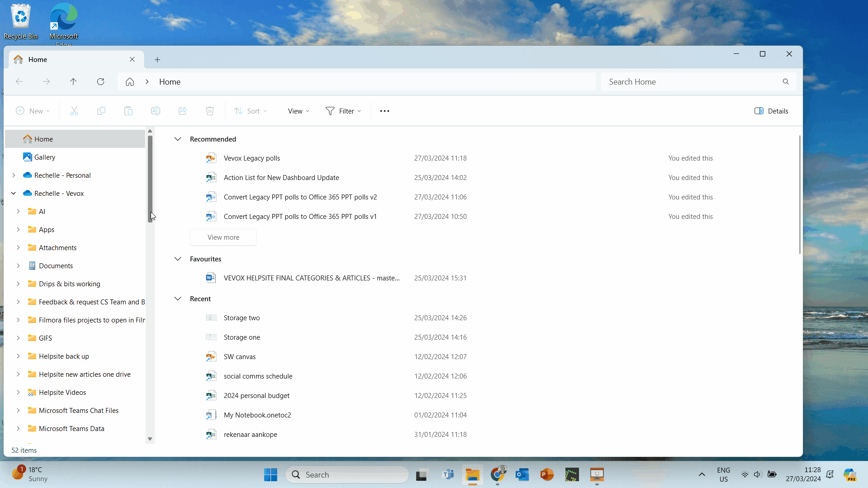This screenshot has height=488, width=868.
Task: Open the Vevox Legacy polls file
Action: tap(251, 158)
